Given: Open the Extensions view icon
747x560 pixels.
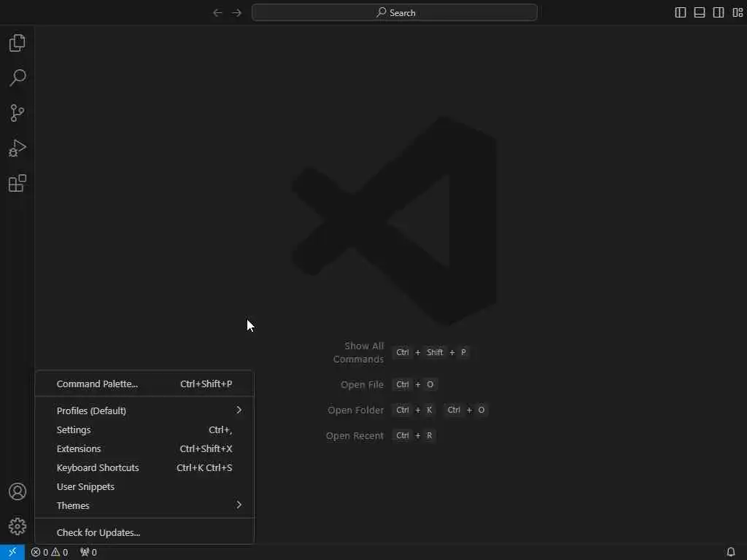Looking at the screenshot, I should pos(18,183).
